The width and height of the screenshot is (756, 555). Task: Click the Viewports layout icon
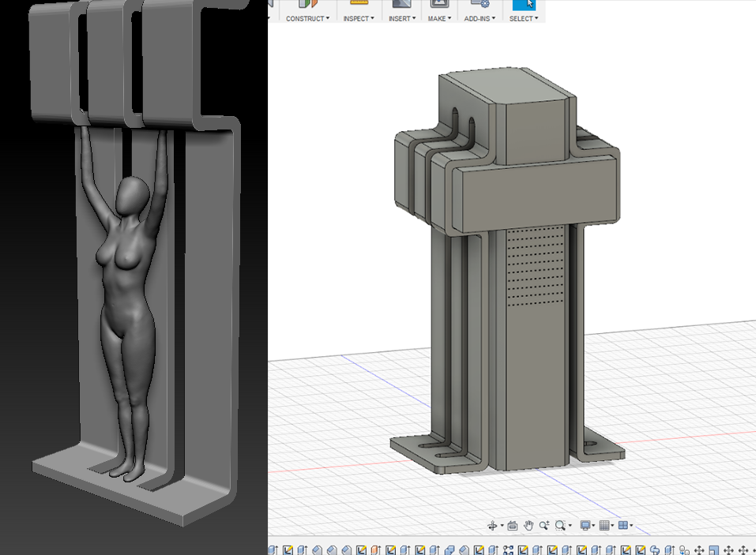pos(622,526)
